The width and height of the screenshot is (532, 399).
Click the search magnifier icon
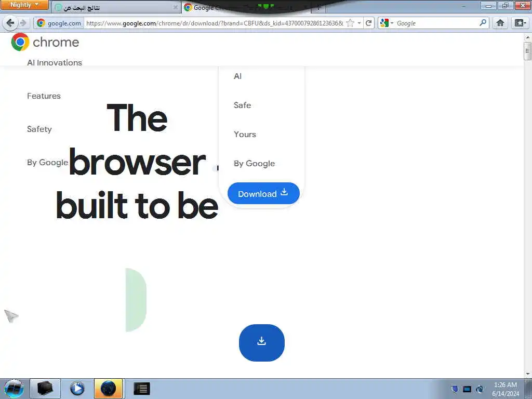[483, 23]
